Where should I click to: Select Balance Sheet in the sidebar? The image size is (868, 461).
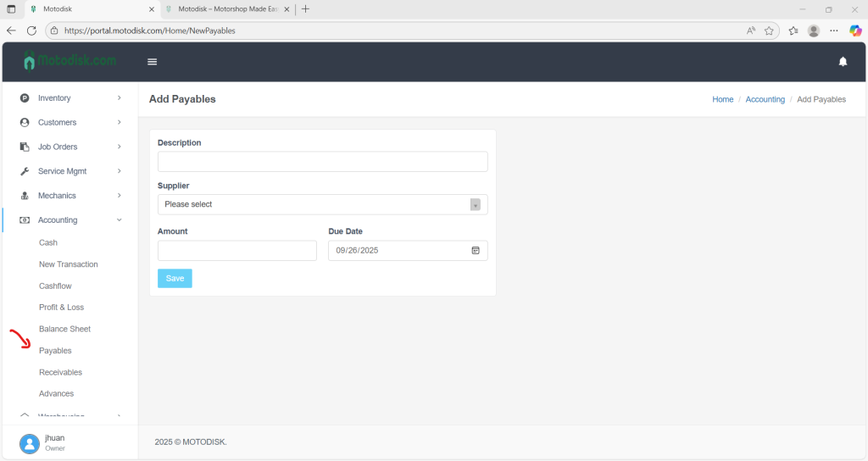click(64, 329)
